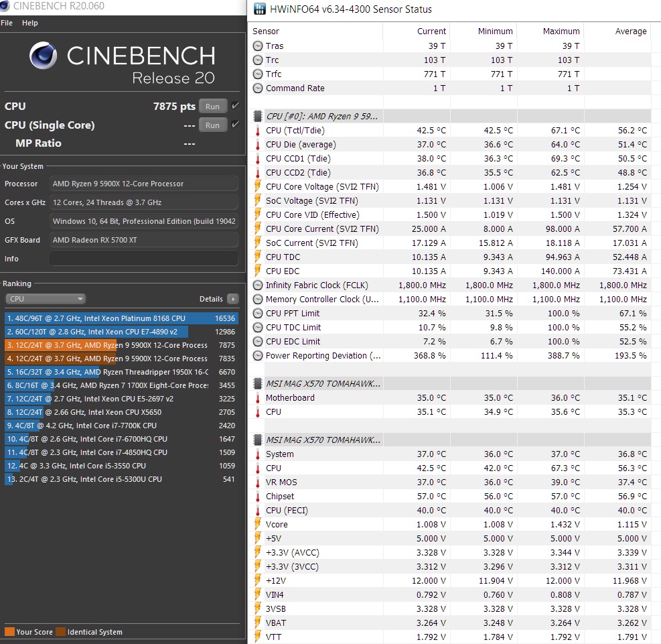661x644 pixels.
Task: Select the 7835 score Ryzen 9 5900X ranking row
Action: click(x=121, y=359)
